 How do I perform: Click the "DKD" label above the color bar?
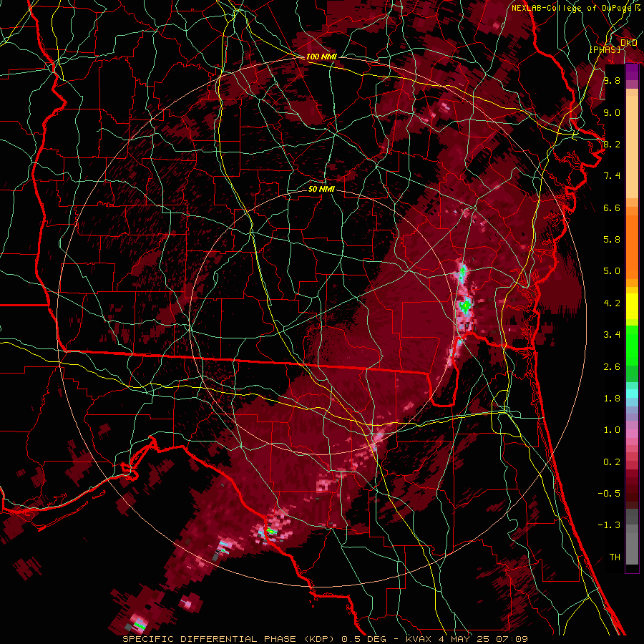(x=629, y=42)
